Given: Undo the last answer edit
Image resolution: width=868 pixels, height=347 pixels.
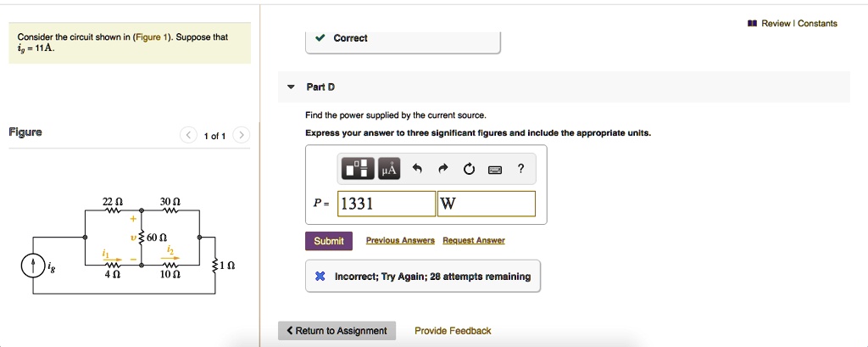Looking at the screenshot, I should click(x=417, y=169).
